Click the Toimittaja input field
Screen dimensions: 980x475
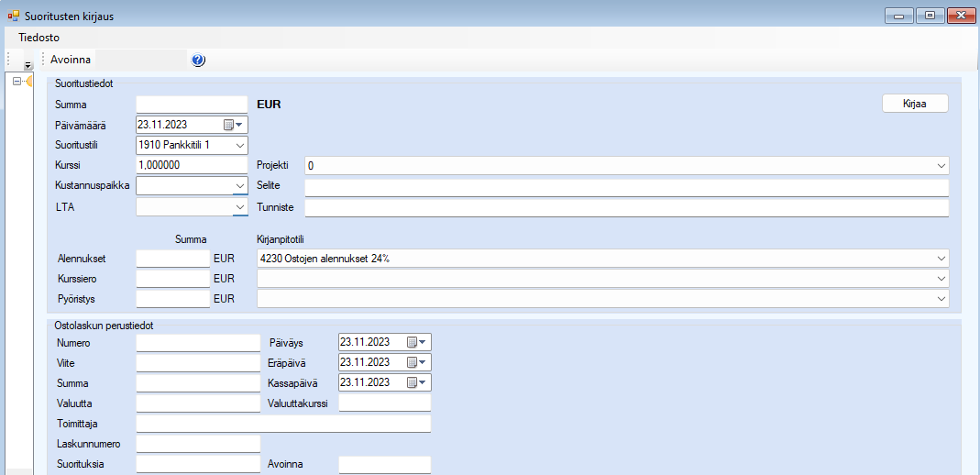click(x=282, y=424)
